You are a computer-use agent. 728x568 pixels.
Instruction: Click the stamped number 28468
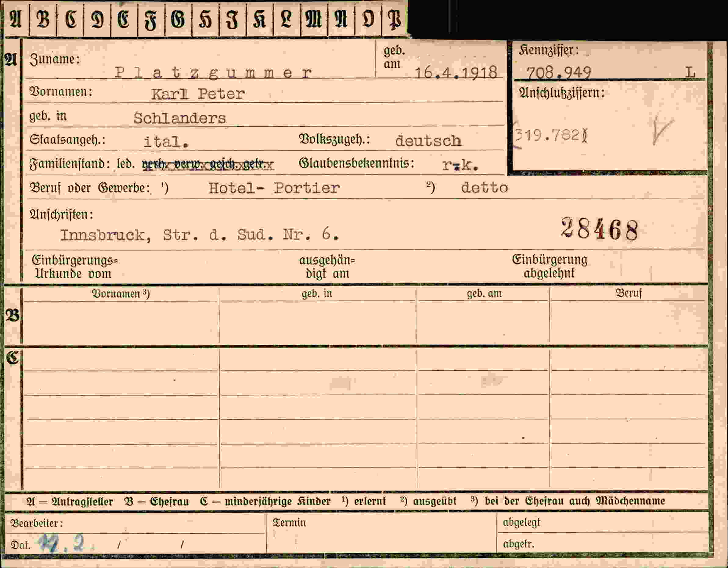[x=599, y=229]
